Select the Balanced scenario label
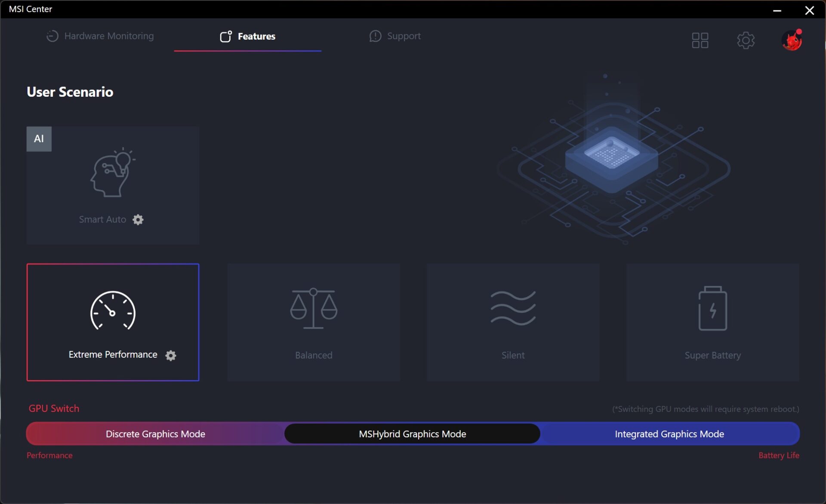Screen dimensions: 826x504 click(314, 355)
